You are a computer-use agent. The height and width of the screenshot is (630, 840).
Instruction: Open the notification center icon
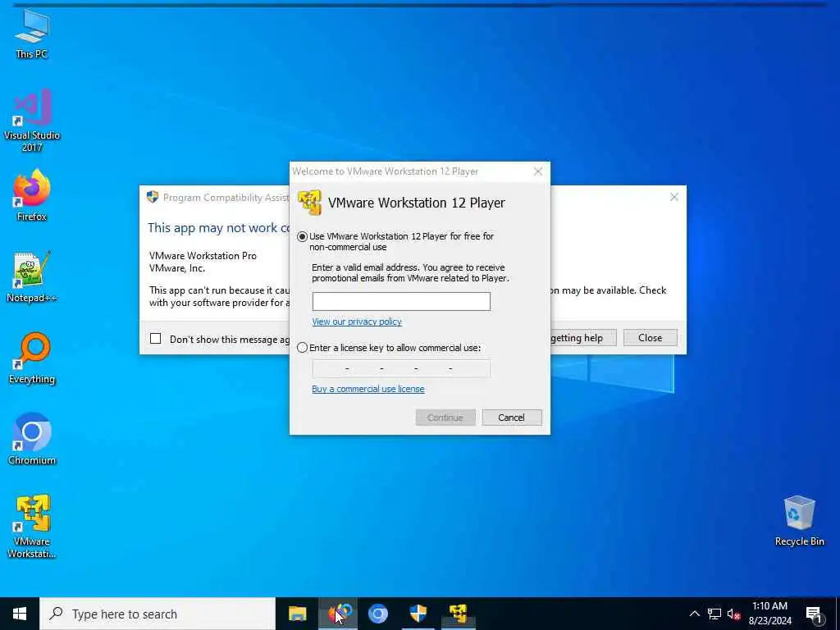[815, 614]
